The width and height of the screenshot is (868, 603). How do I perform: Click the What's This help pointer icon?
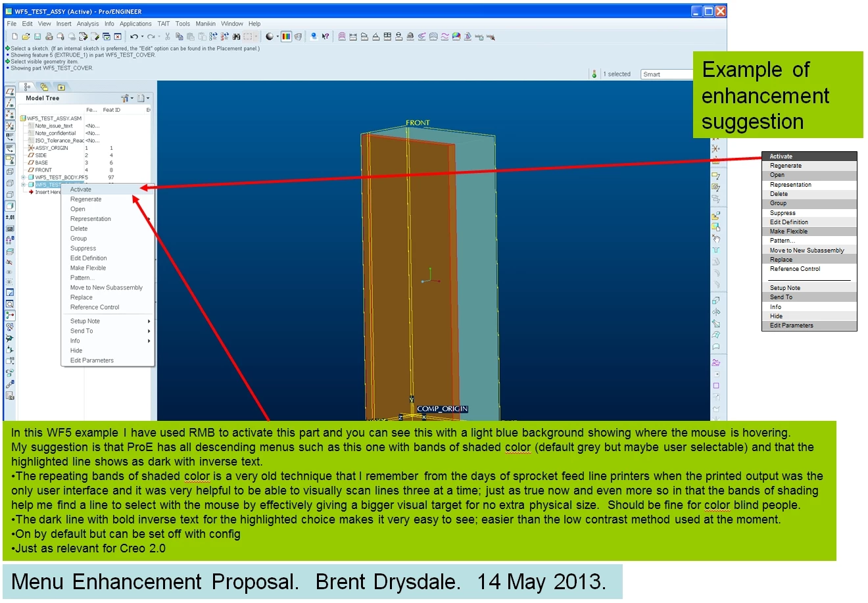pyautogui.click(x=325, y=37)
